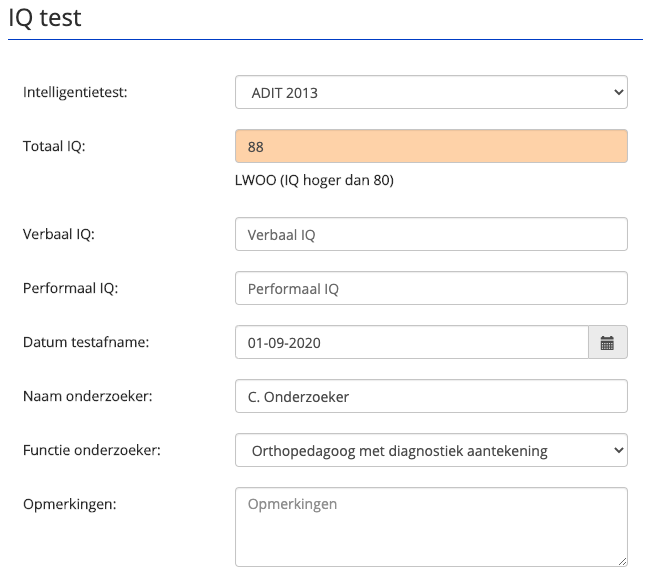The height and width of the screenshot is (582, 647).
Task: Focus the Performaal IQ input field
Action: point(431,288)
